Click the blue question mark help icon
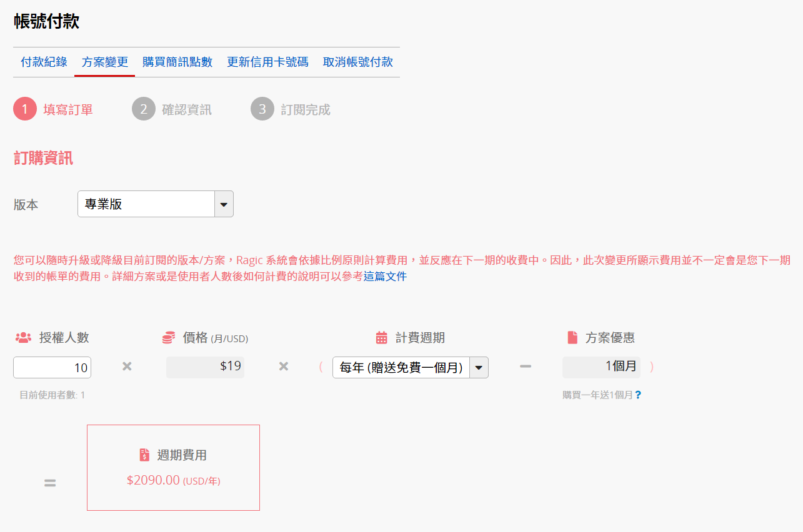The width and height of the screenshot is (803, 532). pyautogui.click(x=638, y=395)
